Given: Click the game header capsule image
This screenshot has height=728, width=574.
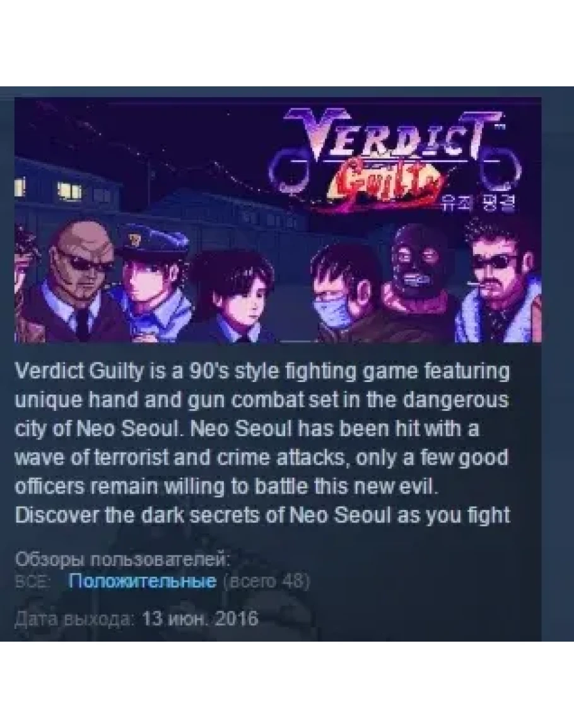Looking at the screenshot, I should coord(278,219).
